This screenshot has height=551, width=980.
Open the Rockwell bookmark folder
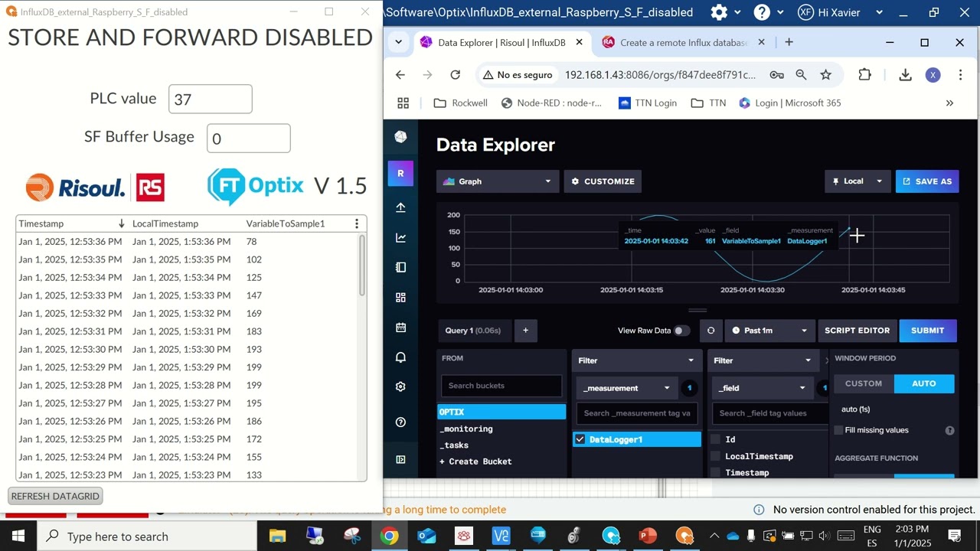pos(460,103)
